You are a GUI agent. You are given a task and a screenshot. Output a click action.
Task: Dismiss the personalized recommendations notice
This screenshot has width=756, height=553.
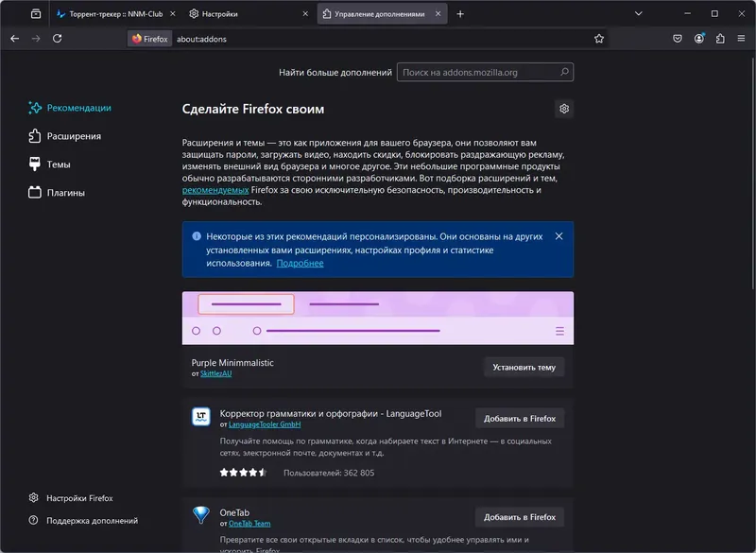click(558, 236)
